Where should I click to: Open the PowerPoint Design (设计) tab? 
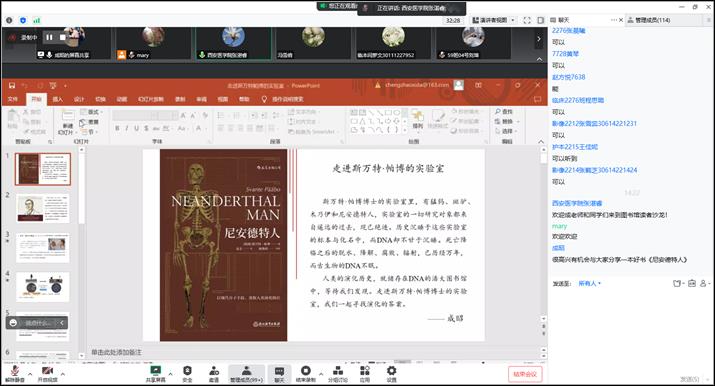click(x=79, y=99)
